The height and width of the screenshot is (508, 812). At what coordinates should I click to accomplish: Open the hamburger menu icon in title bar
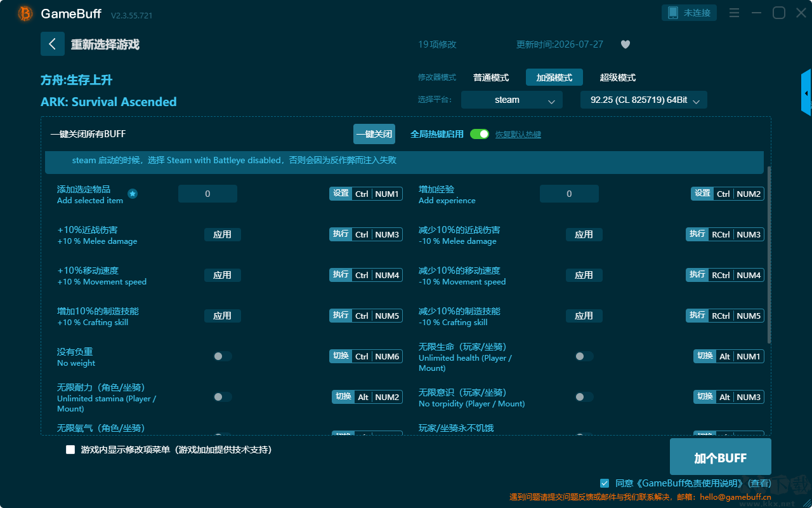coord(734,13)
